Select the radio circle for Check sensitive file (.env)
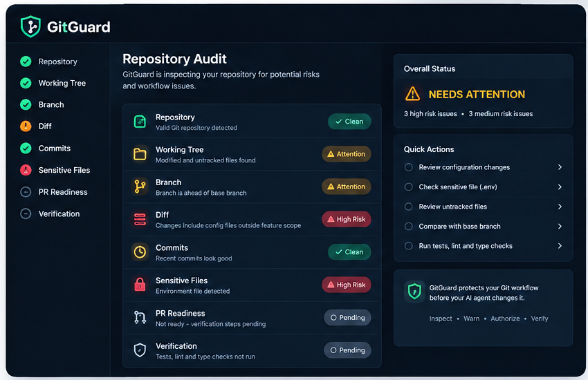This screenshot has height=380, width=588. [x=409, y=187]
